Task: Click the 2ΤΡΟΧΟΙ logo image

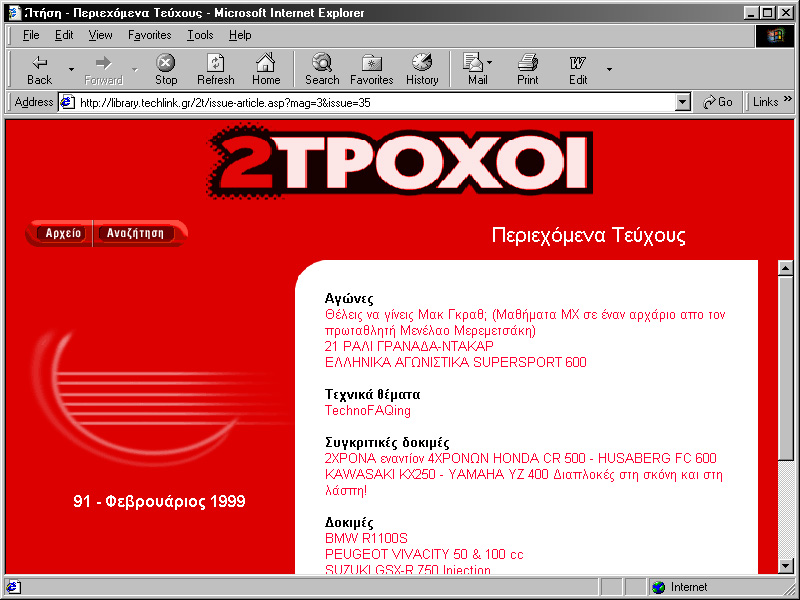Action: coord(401,162)
